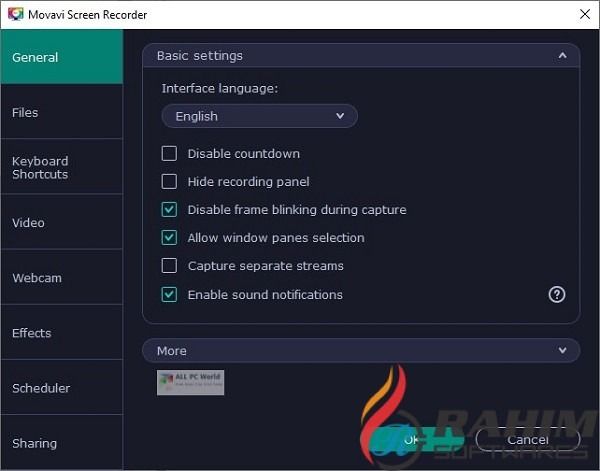The height and width of the screenshot is (471, 600).
Task: Enable the Disable countdown checkbox
Action: (x=169, y=154)
